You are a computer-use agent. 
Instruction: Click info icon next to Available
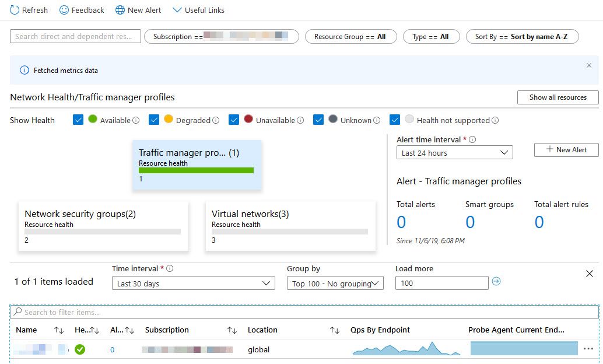point(136,120)
